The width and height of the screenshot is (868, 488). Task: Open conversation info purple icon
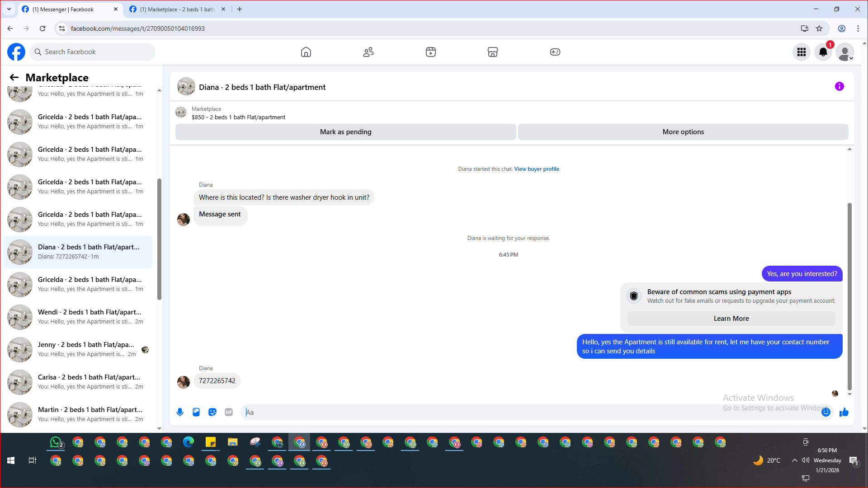point(840,86)
